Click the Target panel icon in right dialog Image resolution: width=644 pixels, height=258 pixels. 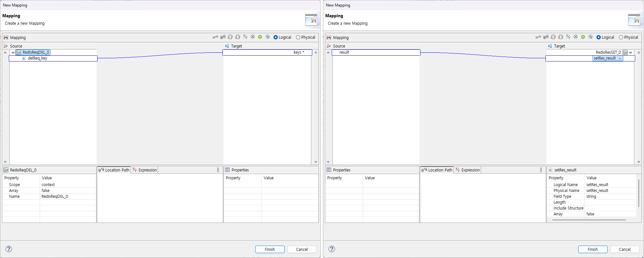(550, 46)
